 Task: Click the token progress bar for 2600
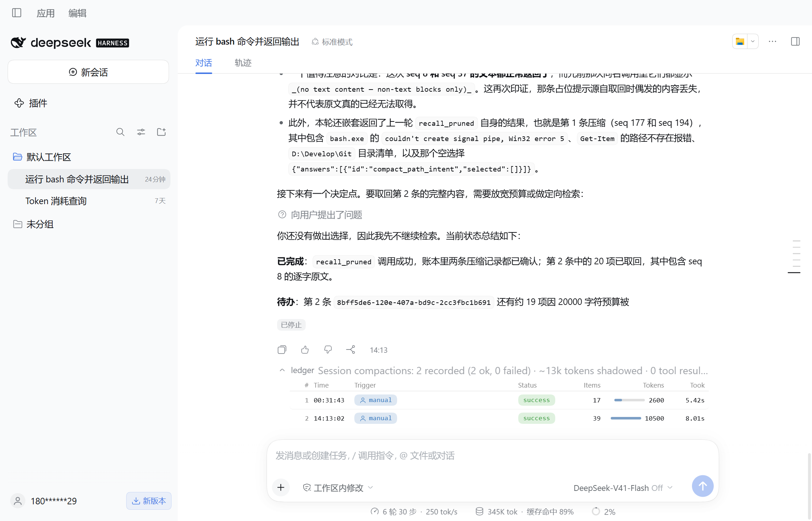tap(629, 400)
